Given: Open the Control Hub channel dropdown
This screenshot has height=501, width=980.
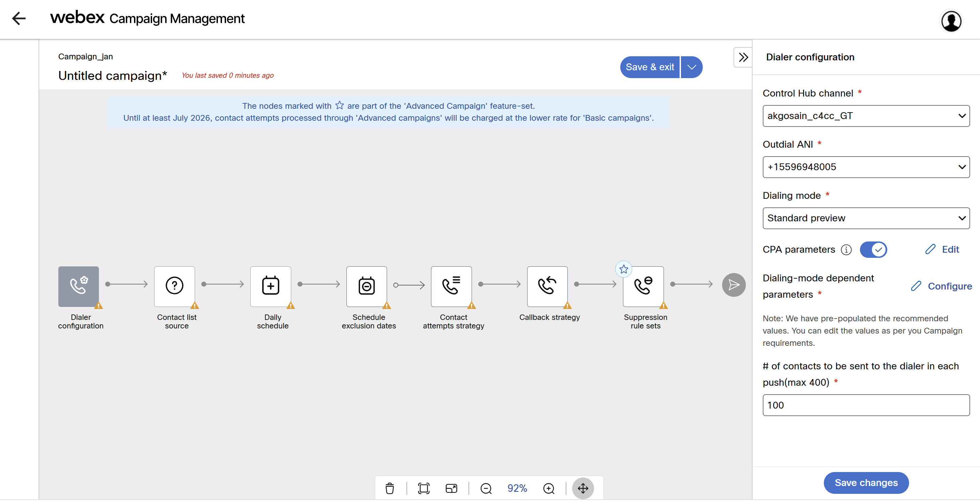Looking at the screenshot, I should [x=865, y=116].
